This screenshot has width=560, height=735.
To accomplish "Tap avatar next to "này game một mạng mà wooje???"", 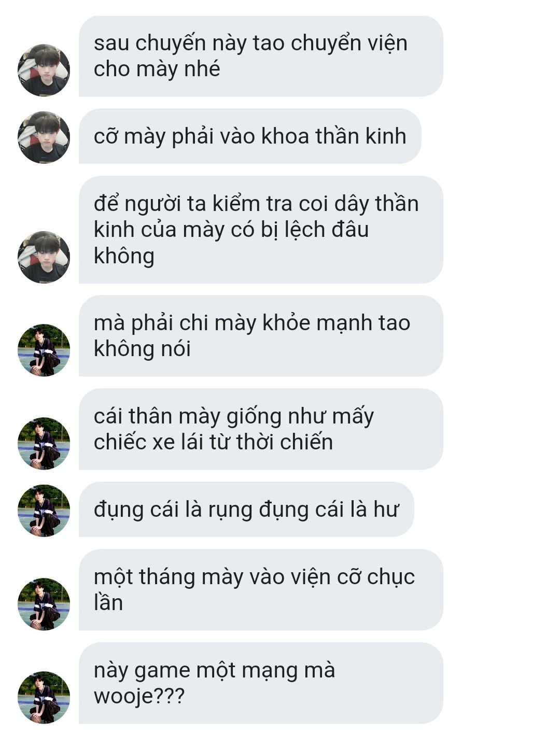I will tap(44, 698).
